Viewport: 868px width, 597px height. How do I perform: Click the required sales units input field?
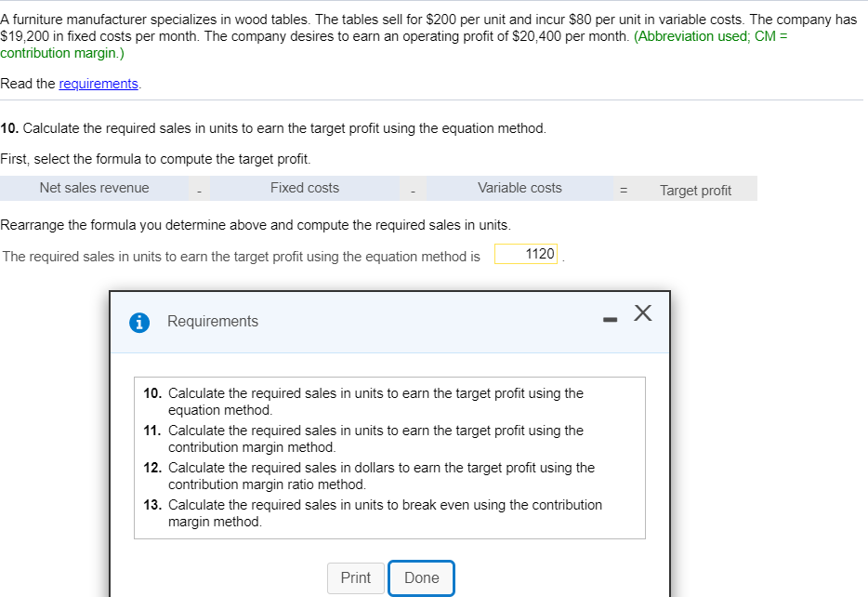[x=526, y=254]
